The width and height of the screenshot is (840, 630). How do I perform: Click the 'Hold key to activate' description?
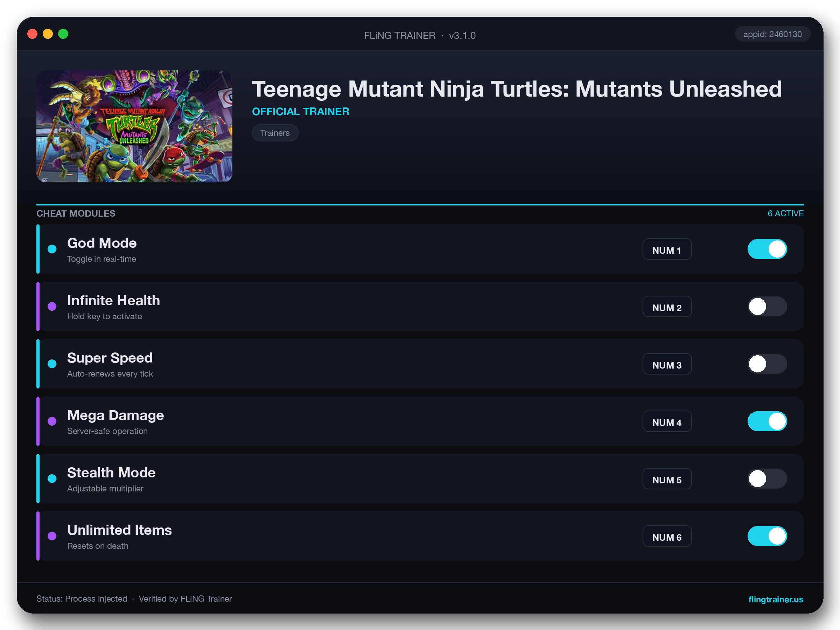[x=104, y=316]
